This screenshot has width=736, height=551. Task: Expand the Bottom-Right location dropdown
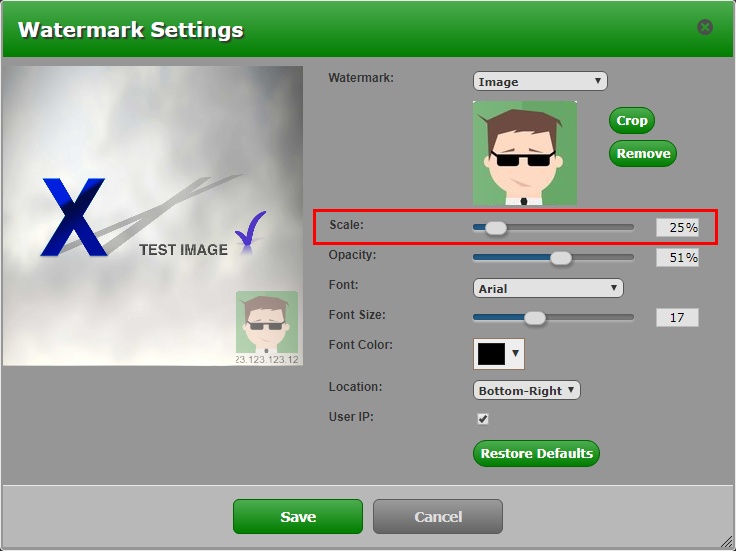(526, 390)
